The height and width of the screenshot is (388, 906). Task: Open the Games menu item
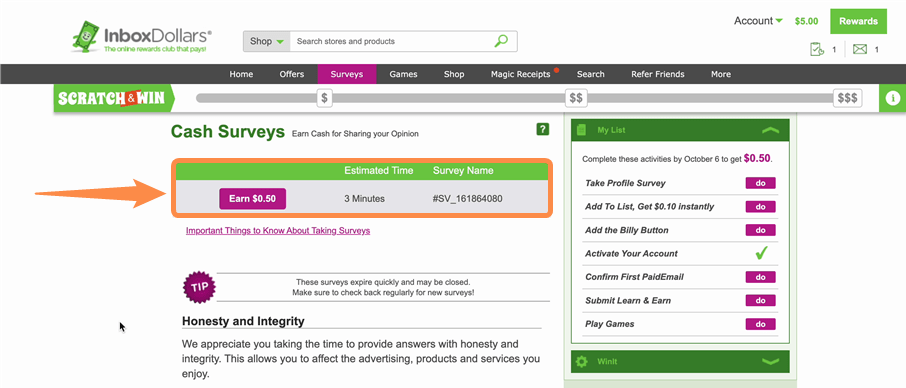403,74
